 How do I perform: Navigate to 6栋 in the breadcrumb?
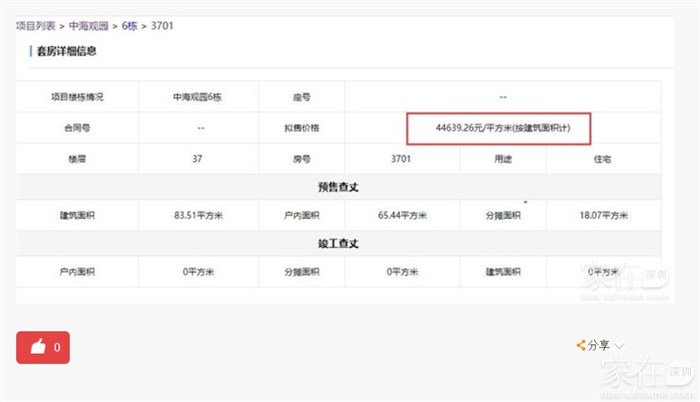coord(130,24)
